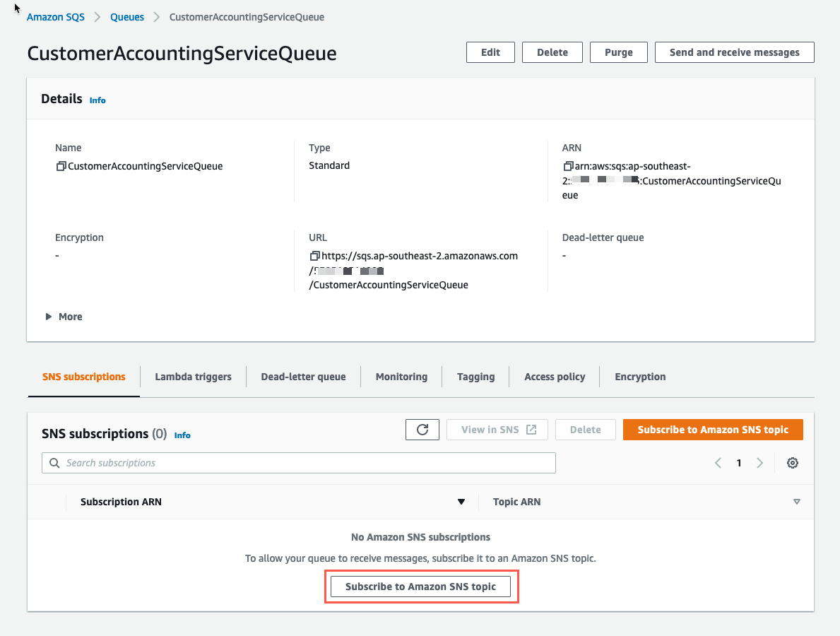The width and height of the screenshot is (840, 636).
Task: Click the Standard type value
Action: pyautogui.click(x=329, y=165)
